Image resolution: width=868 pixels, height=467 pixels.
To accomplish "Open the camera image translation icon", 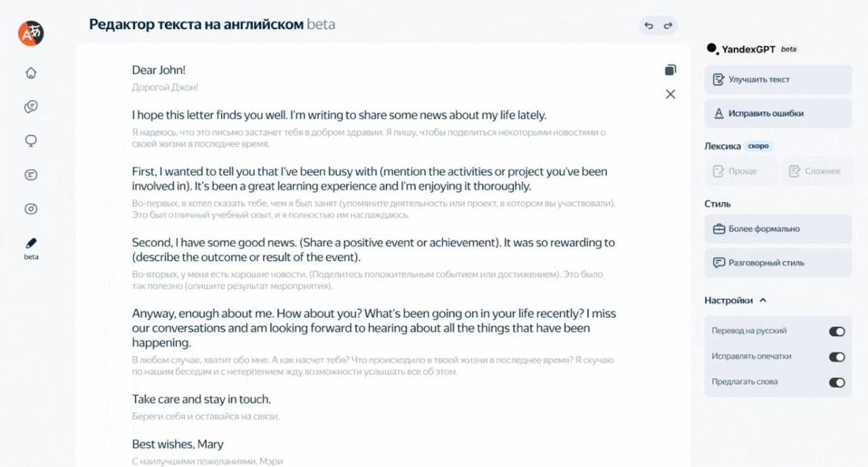I will tap(31, 209).
